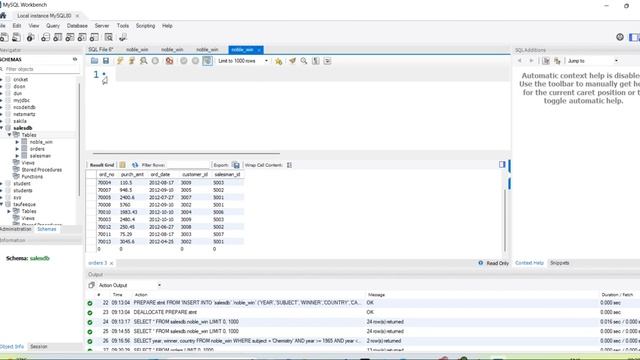Switch to Session tab at bottom left
640x360 pixels.
click(x=39, y=347)
